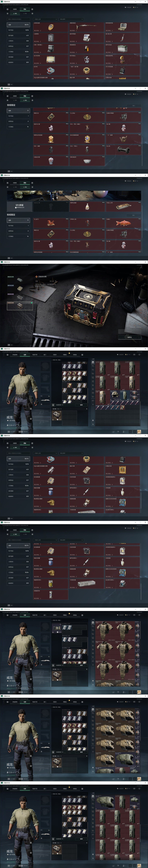Open the S11:群星 collection card
This screenshot has height=868, width=148.
point(20,207)
